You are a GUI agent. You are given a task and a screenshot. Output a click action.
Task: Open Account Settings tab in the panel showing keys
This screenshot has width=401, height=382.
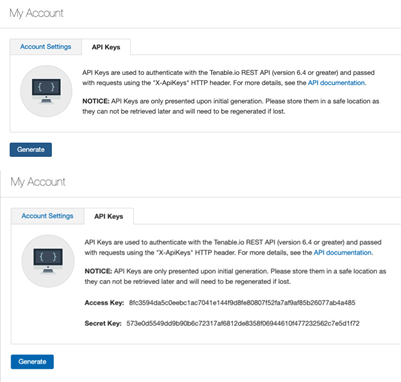[47, 216]
